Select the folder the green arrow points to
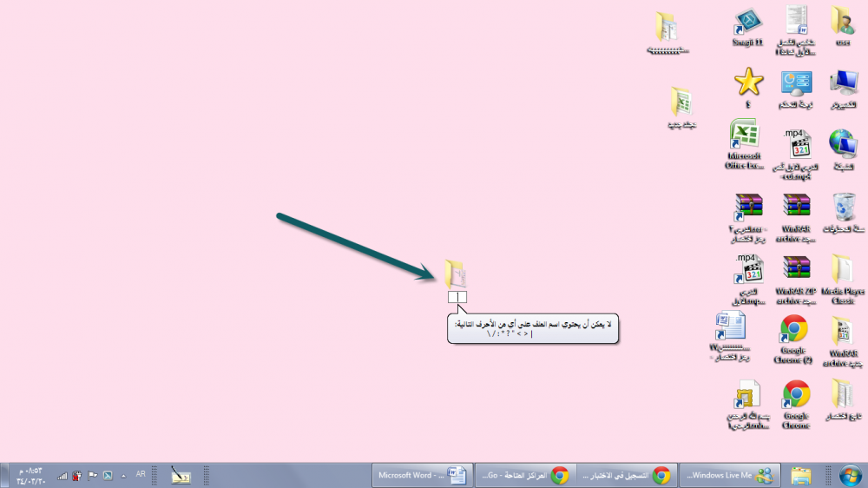This screenshot has width=868, height=488. 457,274
